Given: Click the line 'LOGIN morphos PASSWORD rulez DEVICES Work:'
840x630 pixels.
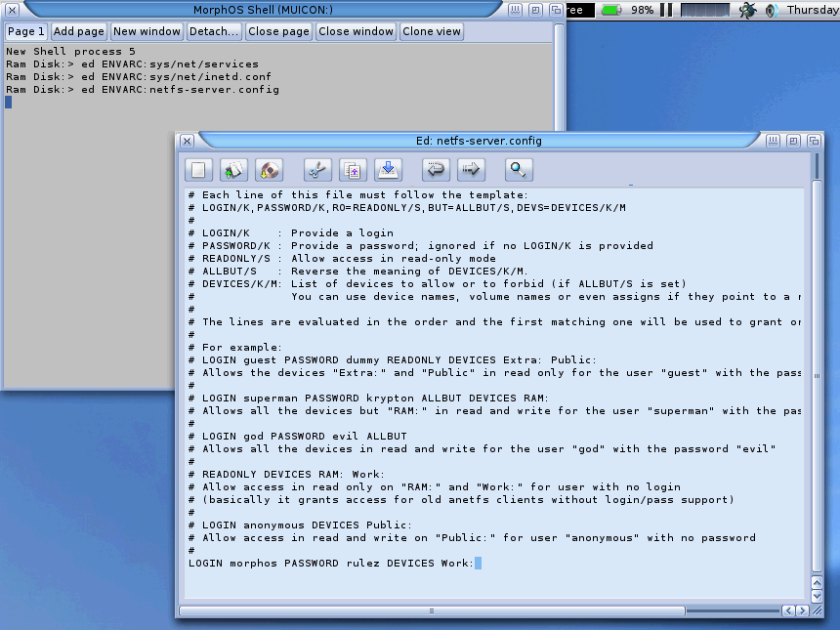Looking at the screenshot, I should pyautogui.click(x=331, y=563).
